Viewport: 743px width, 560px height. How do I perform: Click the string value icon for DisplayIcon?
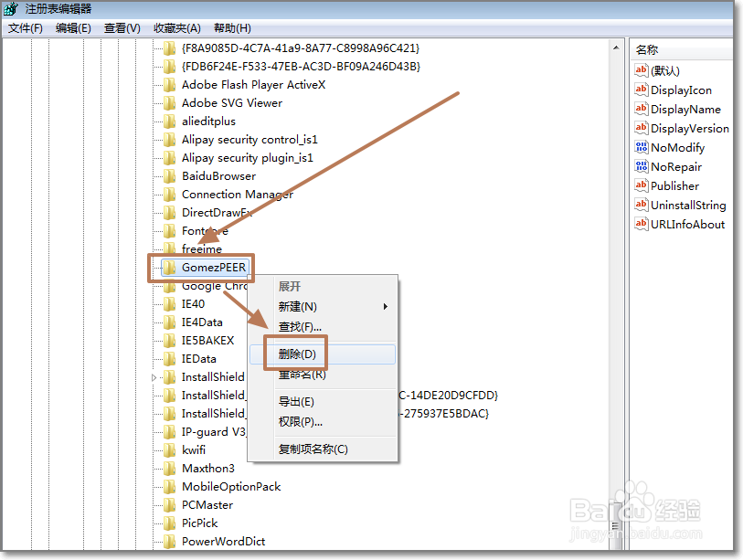point(642,90)
